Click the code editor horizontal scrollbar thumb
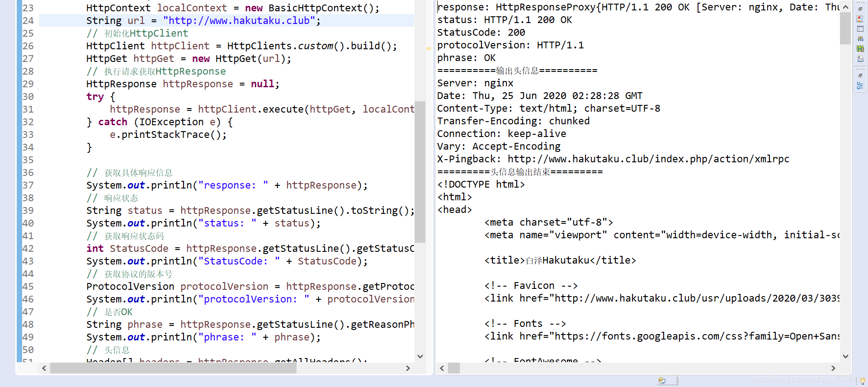868x387 pixels. tap(173, 368)
